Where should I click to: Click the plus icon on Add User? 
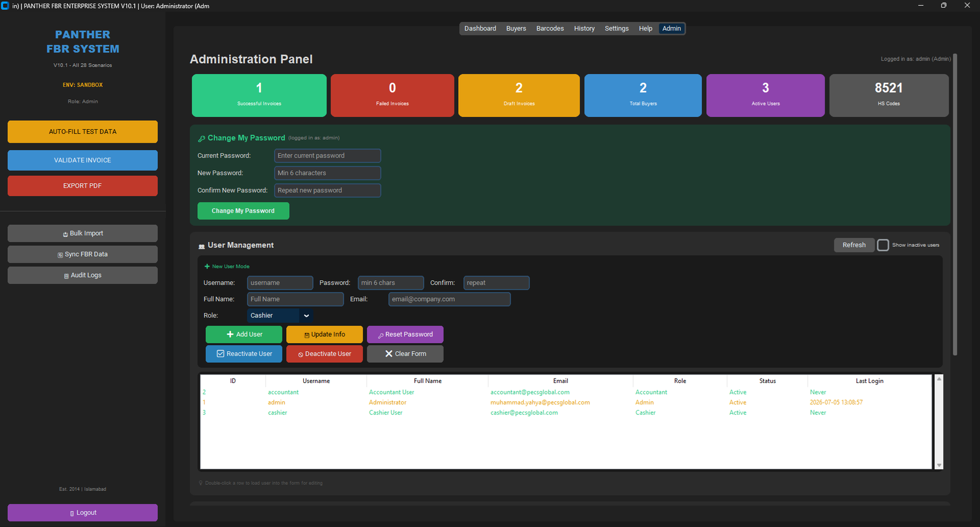coord(230,335)
